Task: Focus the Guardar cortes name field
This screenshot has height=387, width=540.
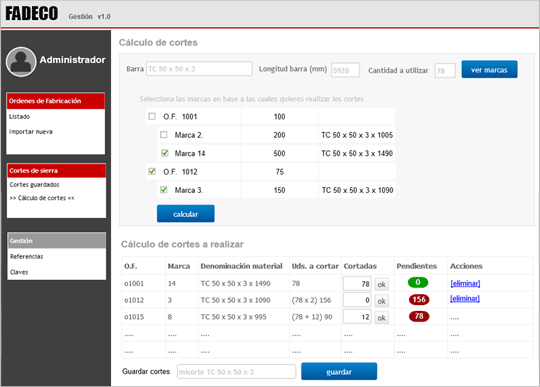Action: (x=236, y=372)
